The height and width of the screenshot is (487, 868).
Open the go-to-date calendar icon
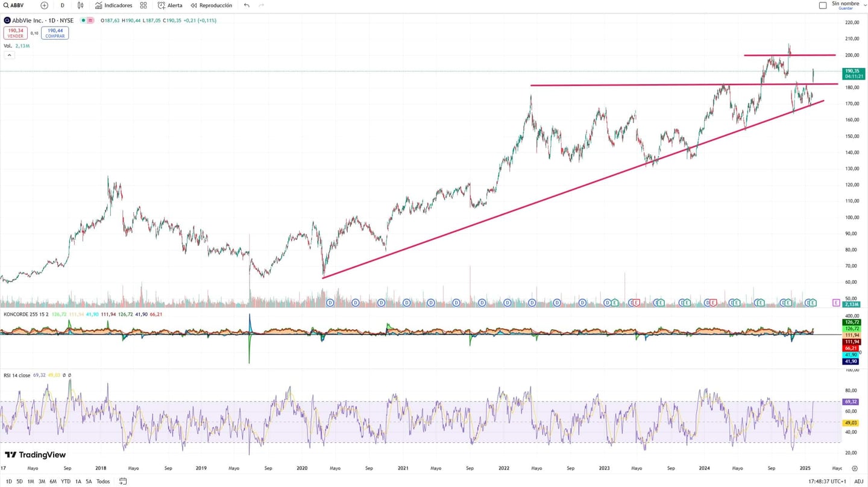point(122,482)
